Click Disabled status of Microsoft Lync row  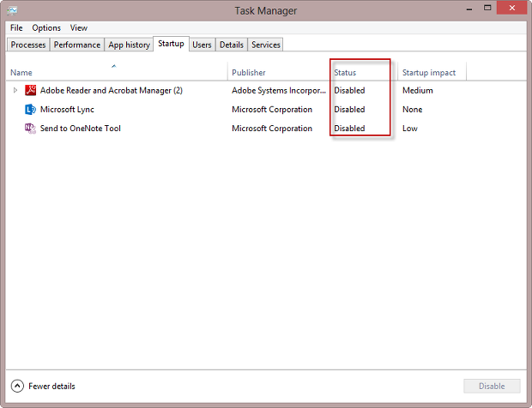[349, 109]
